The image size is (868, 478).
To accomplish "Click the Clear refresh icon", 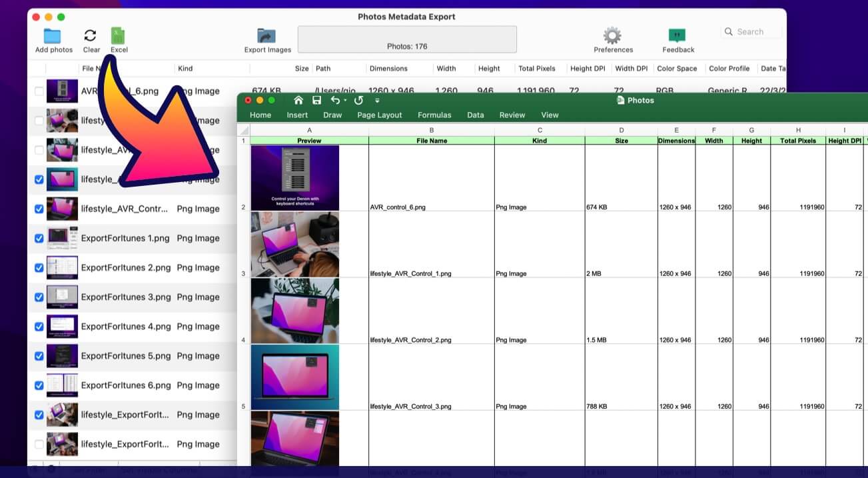I will [x=91, y=36].
